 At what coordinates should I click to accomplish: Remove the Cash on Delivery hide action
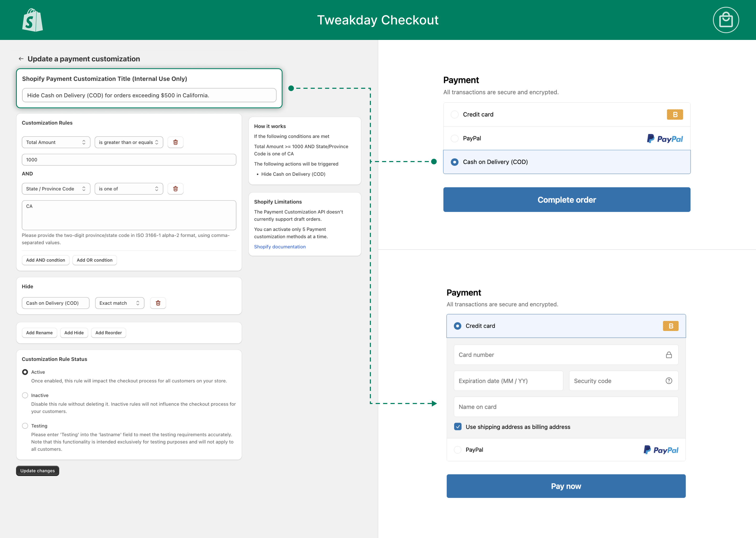coord(158,303)
